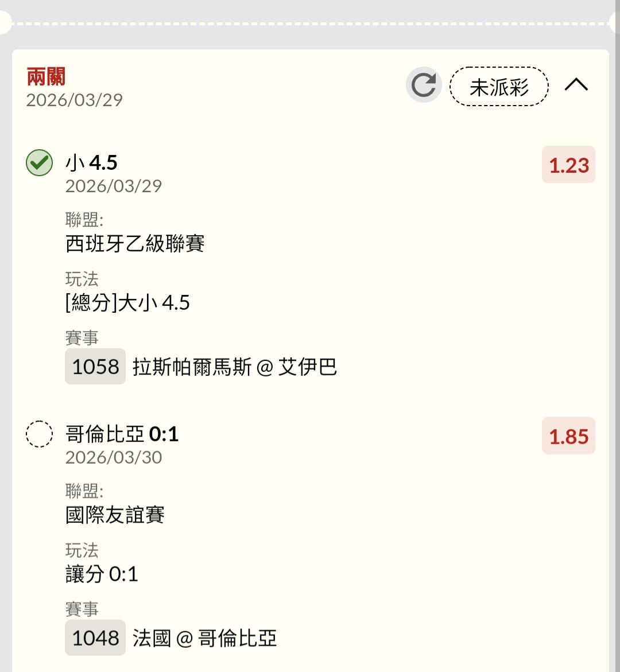Tap the 未派彩 status badge

point(499,87)
